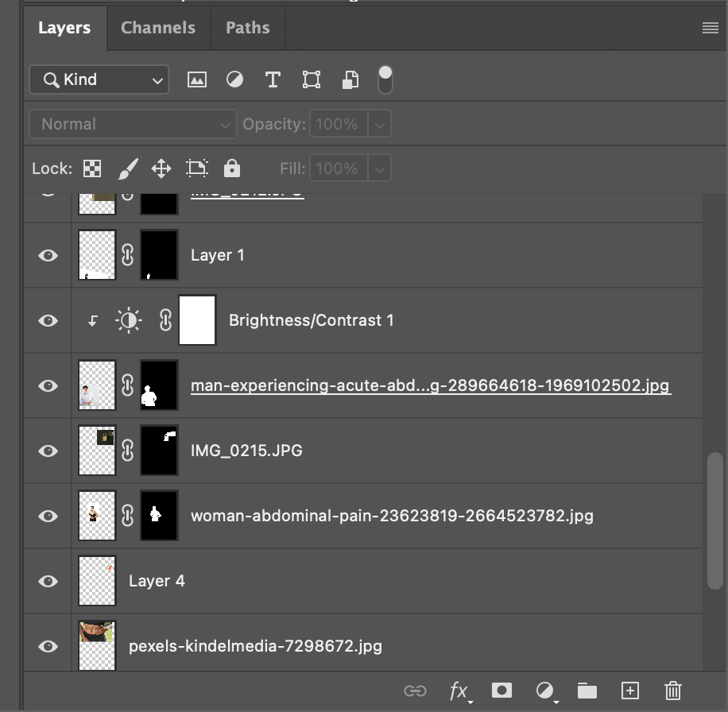Filter for type layers icon
Screen dimensions: 728x712
[x=273, y=79]
